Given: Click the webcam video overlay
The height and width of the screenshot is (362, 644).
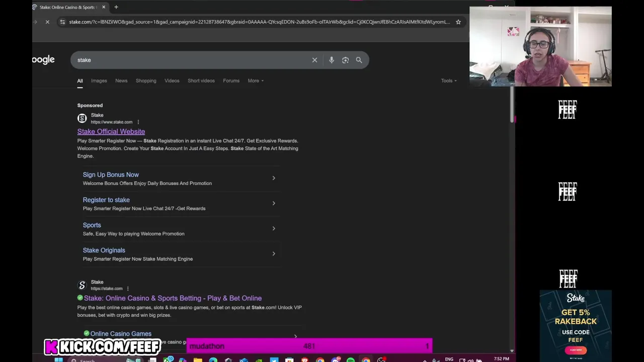Looking at the screenshot, I should tap(540, 46).
